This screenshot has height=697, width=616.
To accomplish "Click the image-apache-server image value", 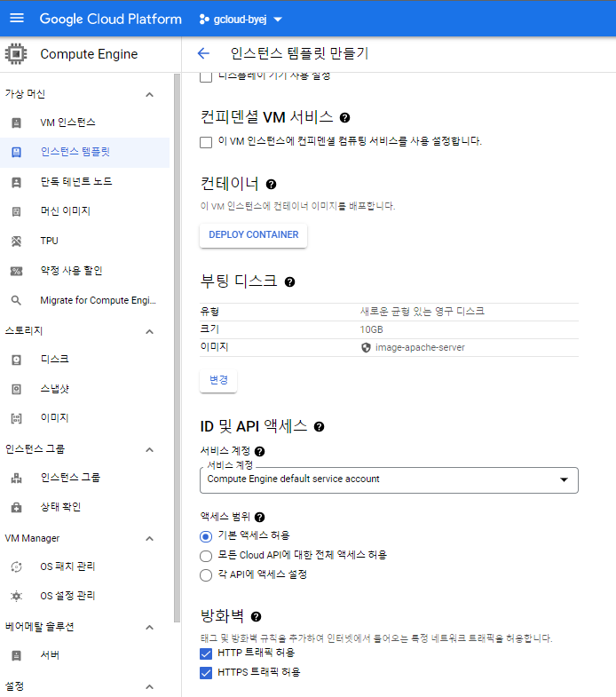I will (x=420, y=347).
